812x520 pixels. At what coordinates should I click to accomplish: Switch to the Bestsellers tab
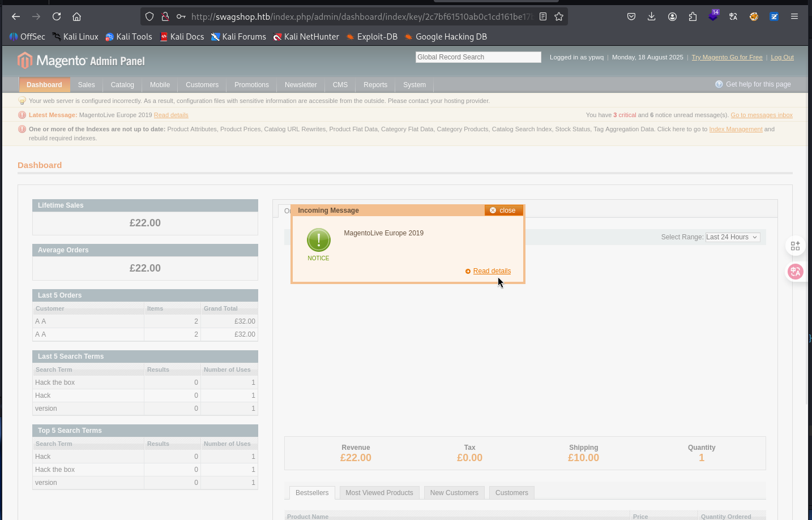312,493
